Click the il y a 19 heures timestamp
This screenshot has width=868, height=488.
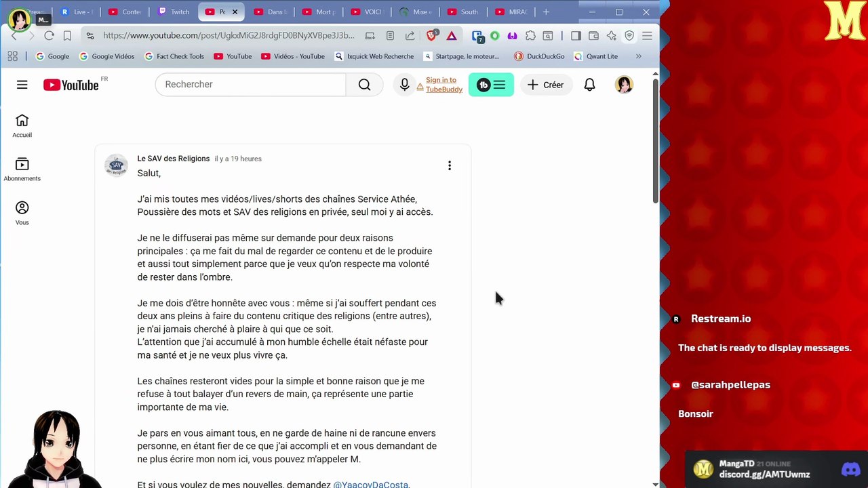click(238, 159)
